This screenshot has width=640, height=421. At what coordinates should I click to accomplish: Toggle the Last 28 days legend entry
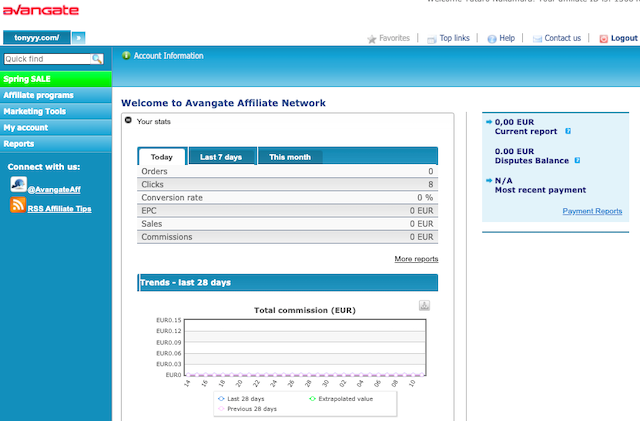tap(241, 399)
